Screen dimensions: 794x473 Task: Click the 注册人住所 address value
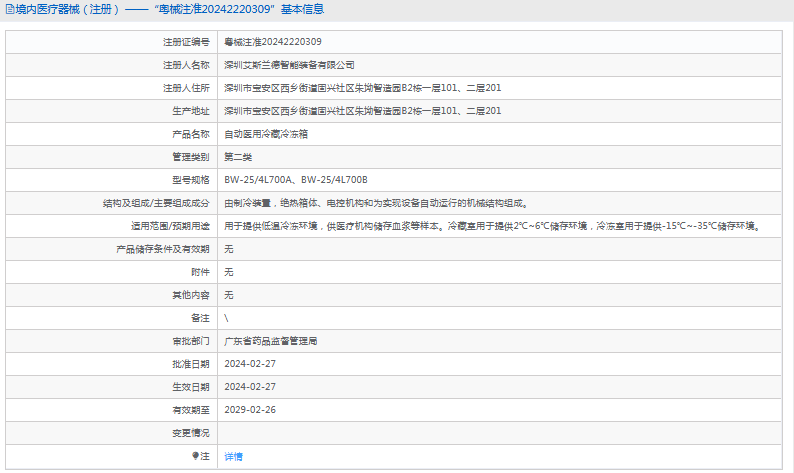tap(363, 88)
